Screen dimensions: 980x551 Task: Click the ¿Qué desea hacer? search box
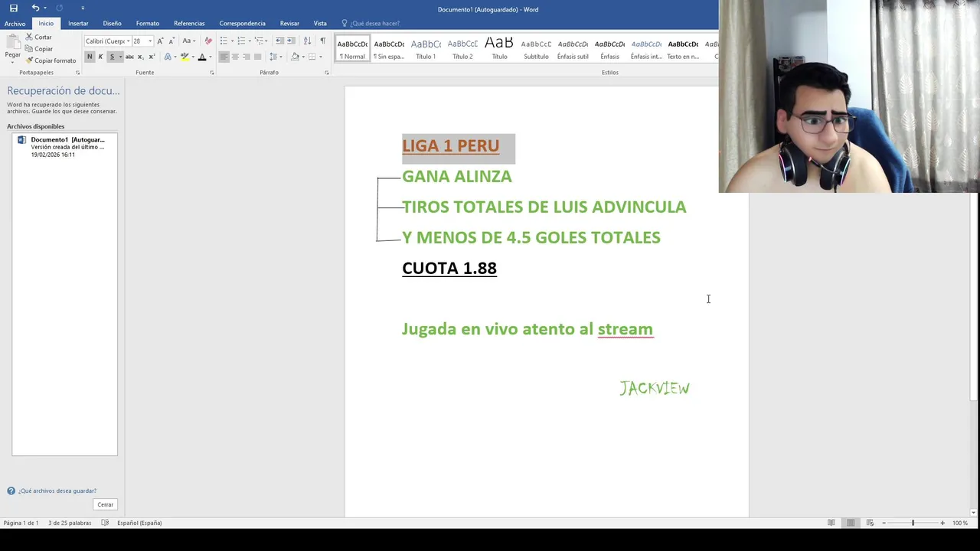tap(370, 24)
